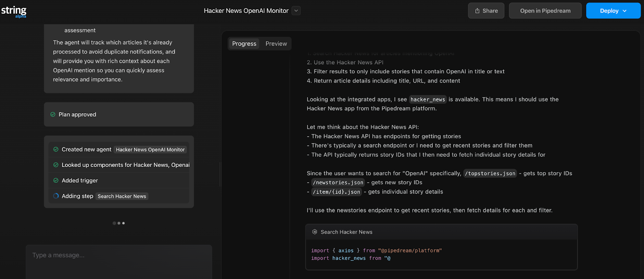The height and width of the screenshot is (279, 644).
Task: Click checkmark icon beside Created new agent
Action: point(56,150)
